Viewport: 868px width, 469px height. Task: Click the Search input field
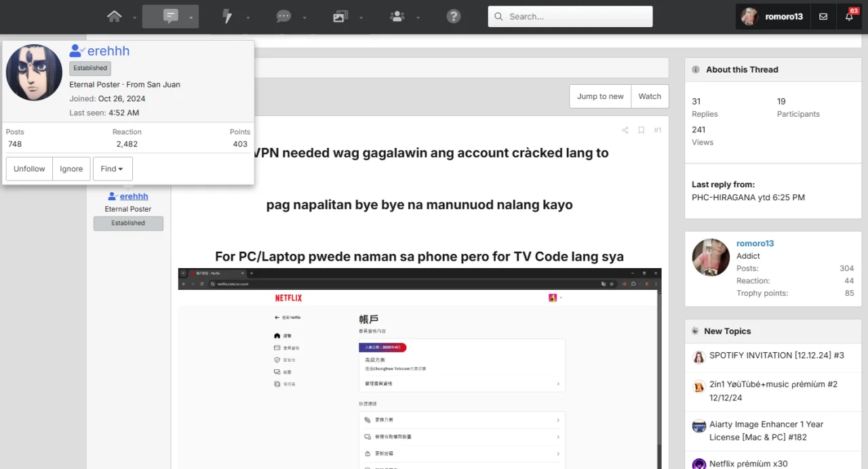coord(570,16)
